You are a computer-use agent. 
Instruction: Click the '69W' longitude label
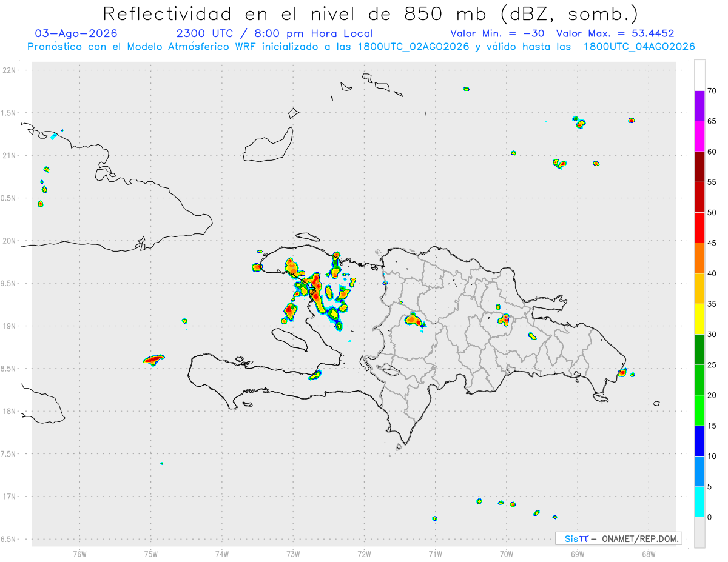coord(578,553)
